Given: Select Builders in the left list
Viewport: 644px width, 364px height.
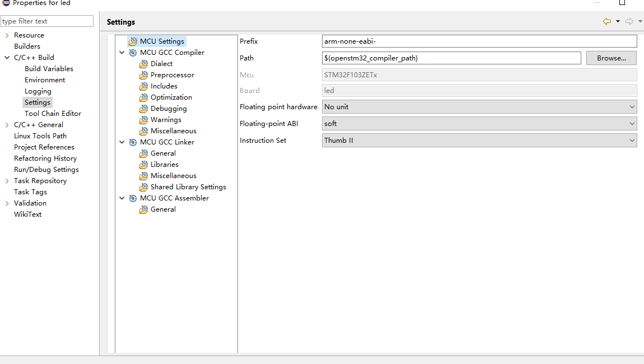Looking at the screenshot, I should pos(27,46).
